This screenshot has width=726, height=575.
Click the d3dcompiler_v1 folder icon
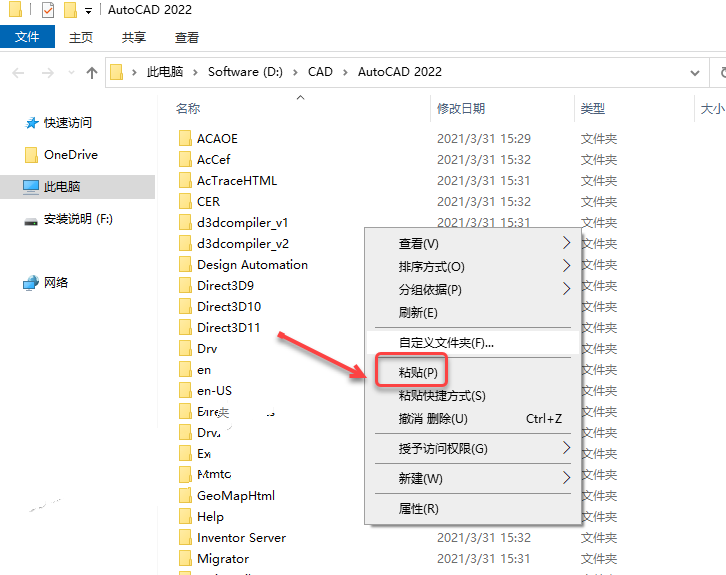[185, 223]
